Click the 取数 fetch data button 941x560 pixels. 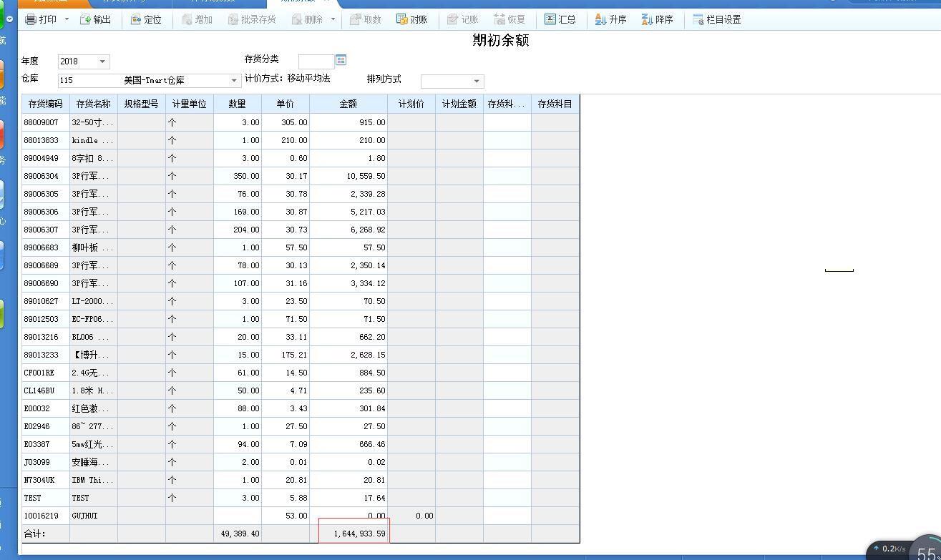(366, 19)
